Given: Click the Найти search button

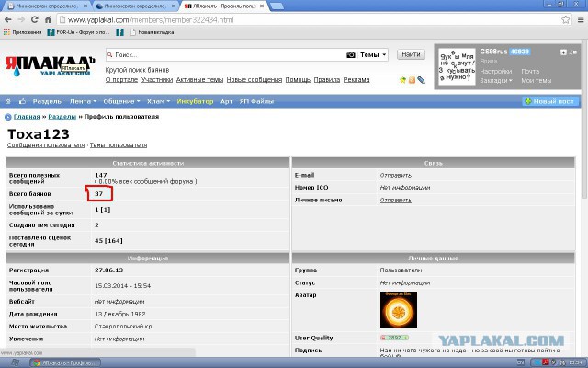Looking at the screenshot, I should (411, 54).
